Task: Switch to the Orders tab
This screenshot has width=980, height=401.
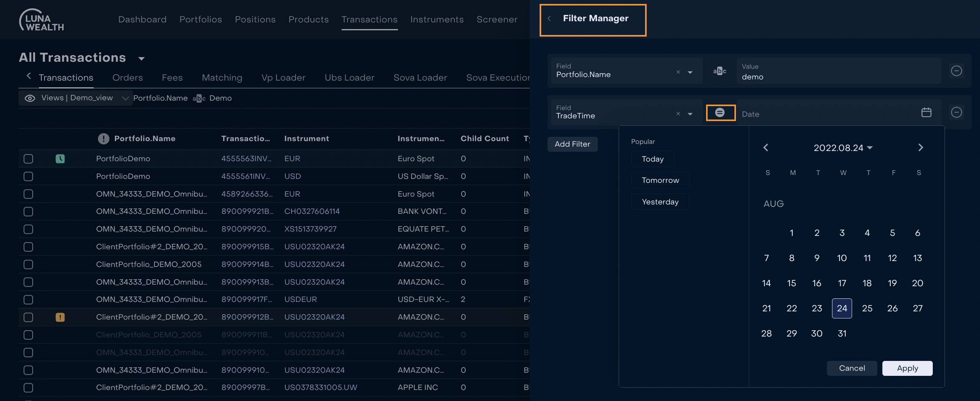Action: coord(128,78)
